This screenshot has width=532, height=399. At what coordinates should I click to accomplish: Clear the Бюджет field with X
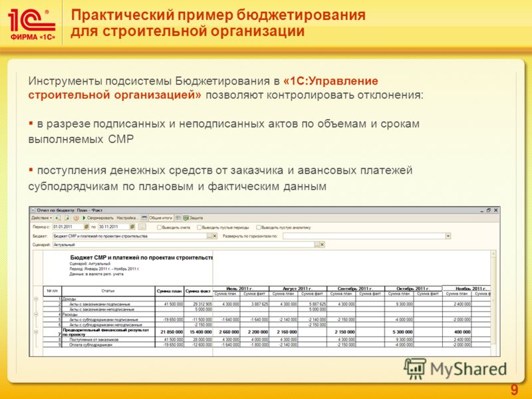tap(215, 236)
